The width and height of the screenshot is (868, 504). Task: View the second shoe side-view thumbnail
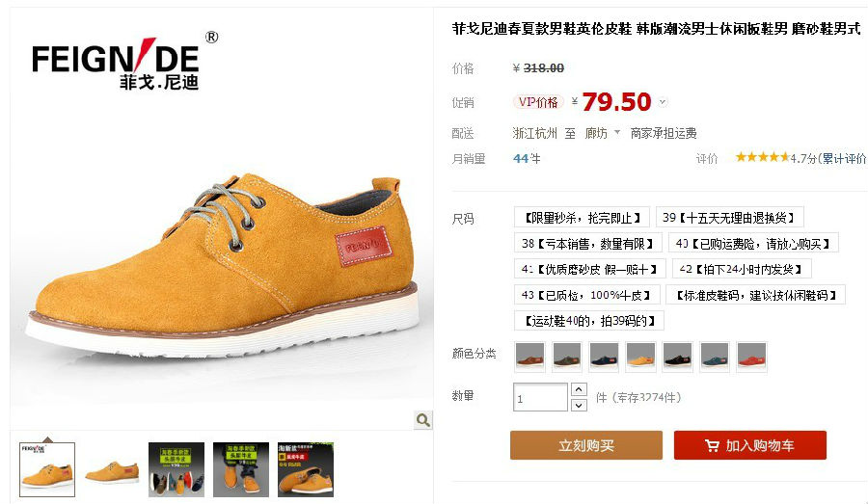click(x=112, y=469)
